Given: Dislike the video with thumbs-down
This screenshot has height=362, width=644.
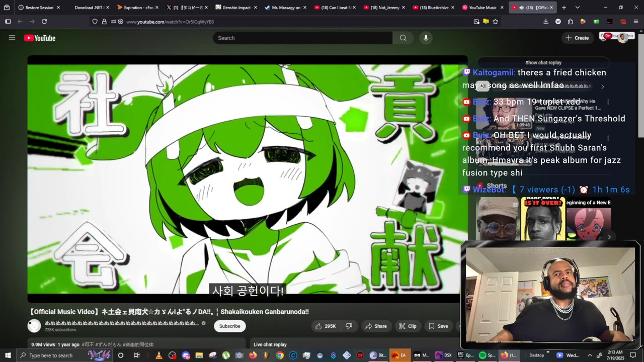Looking at the screenshot, I should [349, 326].
